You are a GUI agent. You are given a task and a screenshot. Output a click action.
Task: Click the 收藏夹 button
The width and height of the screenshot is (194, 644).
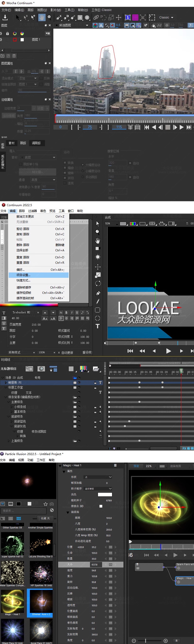pos(45,518)
